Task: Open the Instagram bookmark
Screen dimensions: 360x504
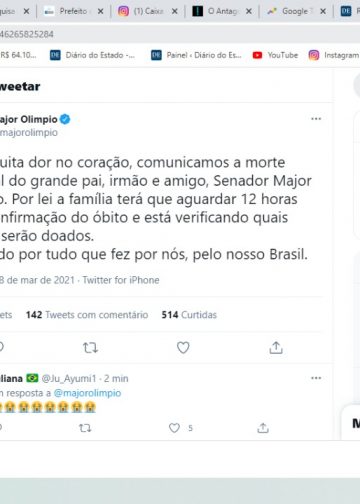Action: point(334,55)
